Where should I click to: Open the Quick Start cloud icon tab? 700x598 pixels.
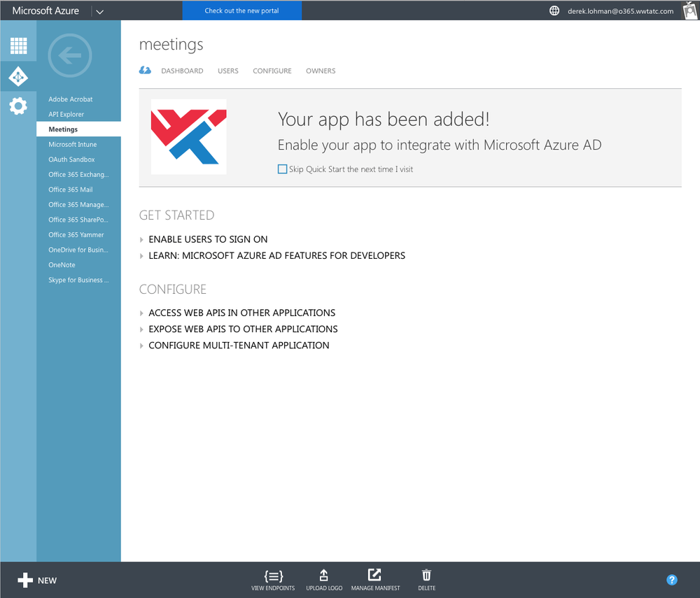(x=145, y=70)
